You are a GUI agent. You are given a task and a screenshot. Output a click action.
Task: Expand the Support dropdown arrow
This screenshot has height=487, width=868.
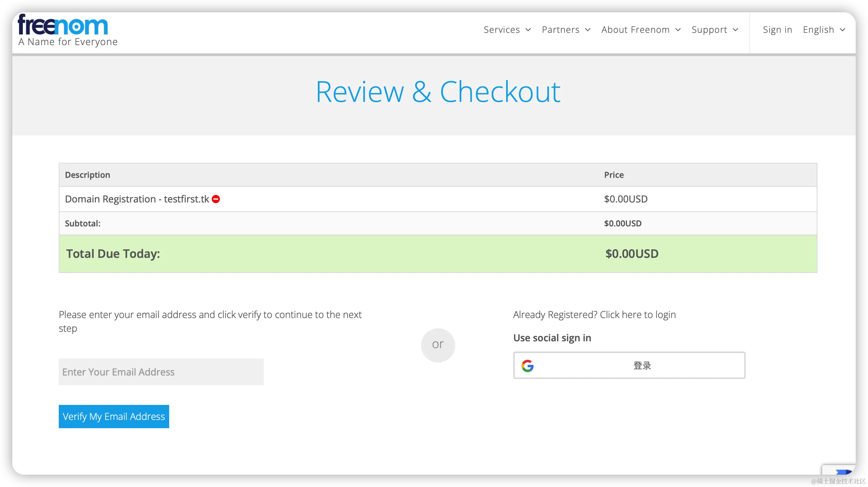pyautogui.click(x=735, y=30)
